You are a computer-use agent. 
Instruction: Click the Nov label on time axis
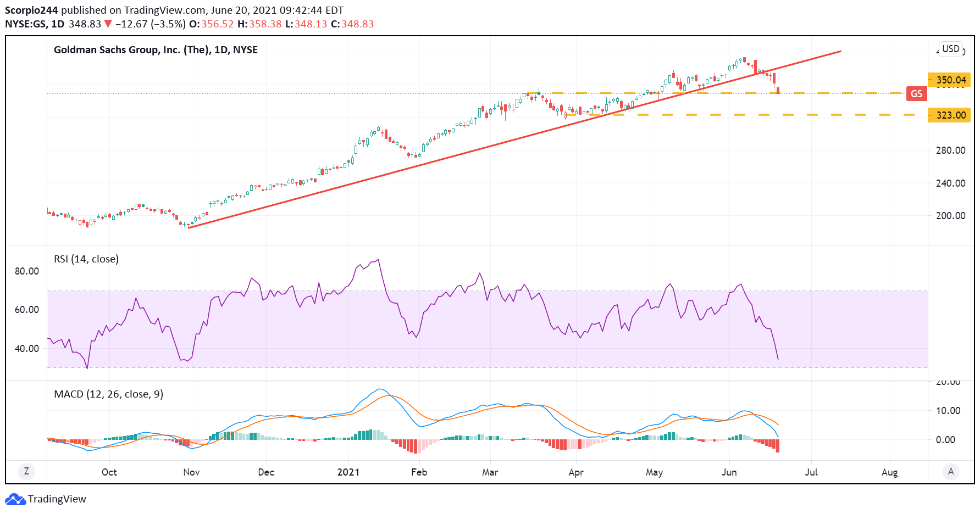pos(191,472)
